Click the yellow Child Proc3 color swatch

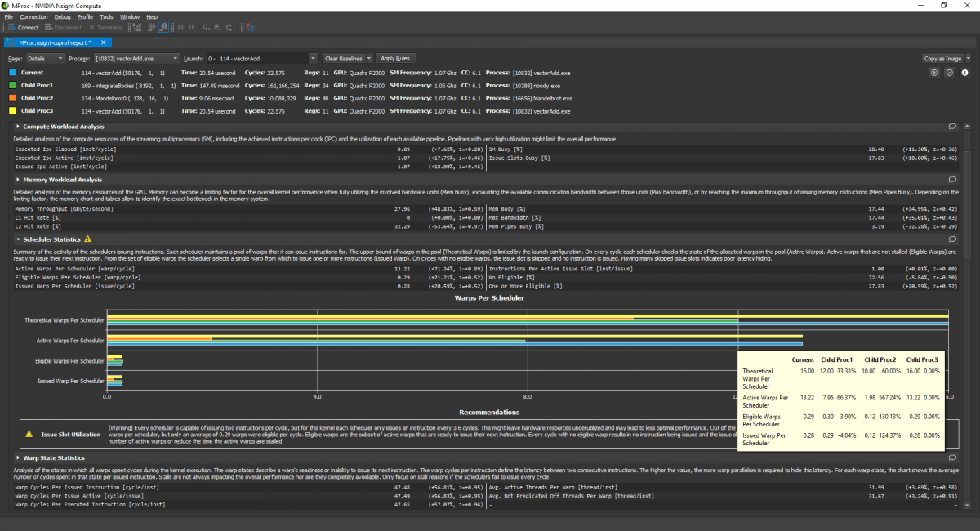tap(12, 110)
